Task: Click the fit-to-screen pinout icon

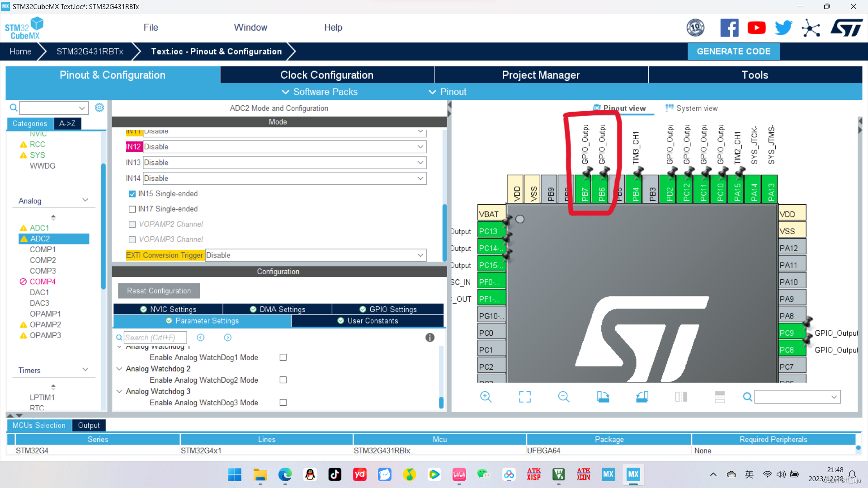Action: tap(525, 397)
